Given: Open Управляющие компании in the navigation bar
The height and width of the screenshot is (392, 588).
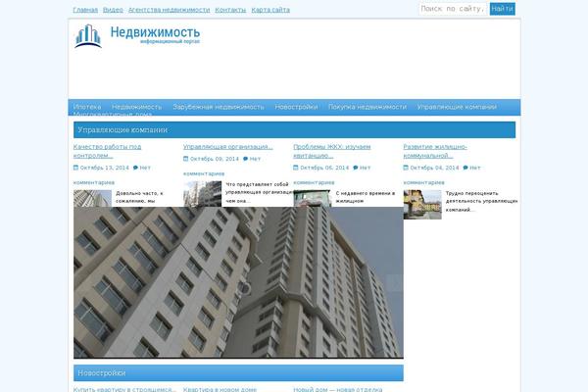Looking at the screenshot, I should tap(457, 107).
